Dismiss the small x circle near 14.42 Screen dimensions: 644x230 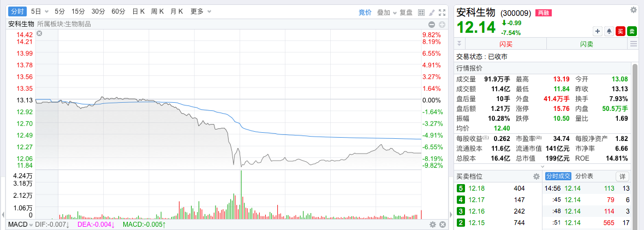click(39, 34)
